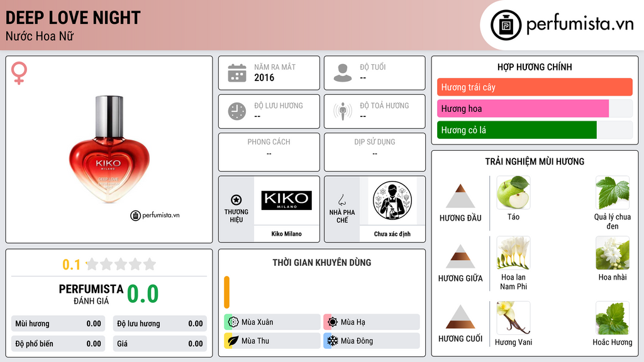
Task: Click the Mùa Xuân flower icon
Action: click(x=233, y=322)
